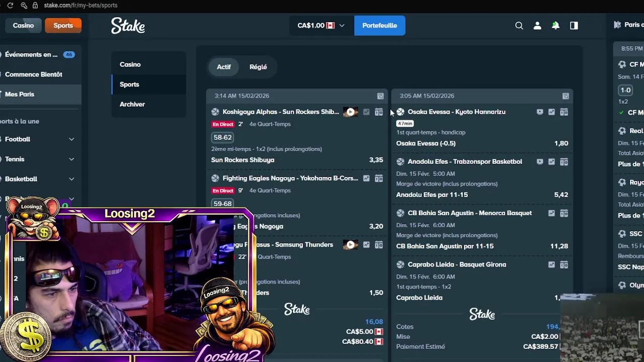Open the user profile icon

point(537,26)
